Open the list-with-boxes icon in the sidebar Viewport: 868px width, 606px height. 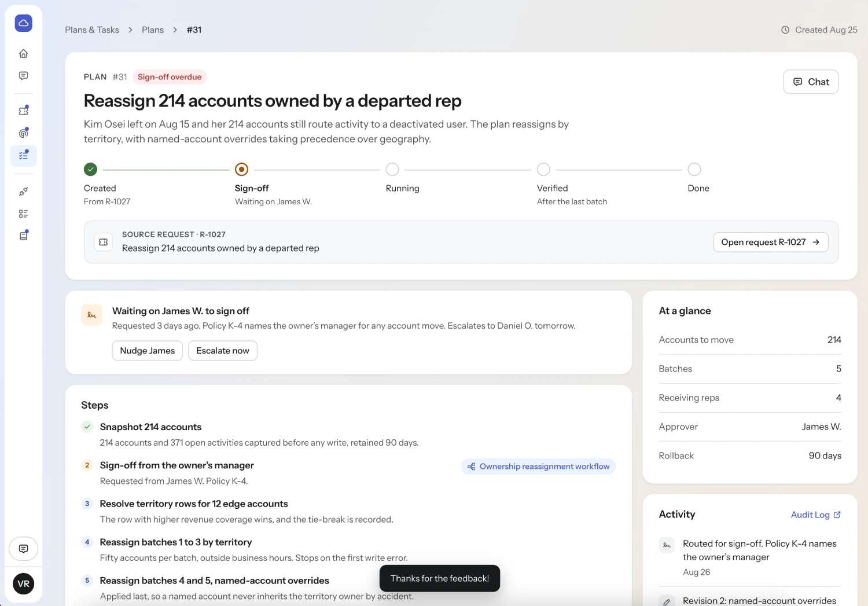23,214
